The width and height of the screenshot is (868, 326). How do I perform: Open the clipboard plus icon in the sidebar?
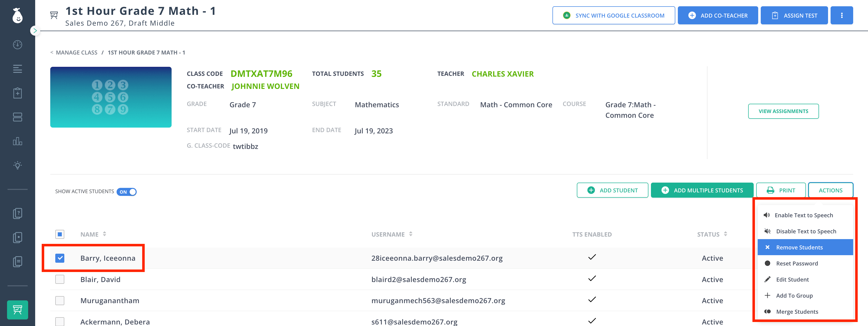(18, 93)
